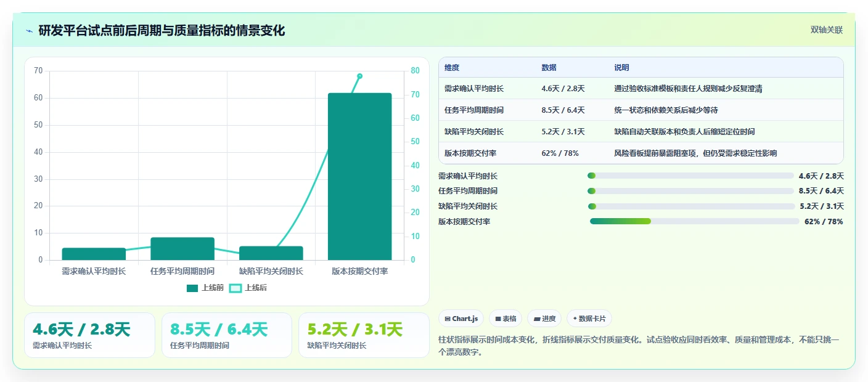Open the 5.2天 / 3.1天 data card
Viewport: 868px width, 382px height.
[x=364, y=335]
